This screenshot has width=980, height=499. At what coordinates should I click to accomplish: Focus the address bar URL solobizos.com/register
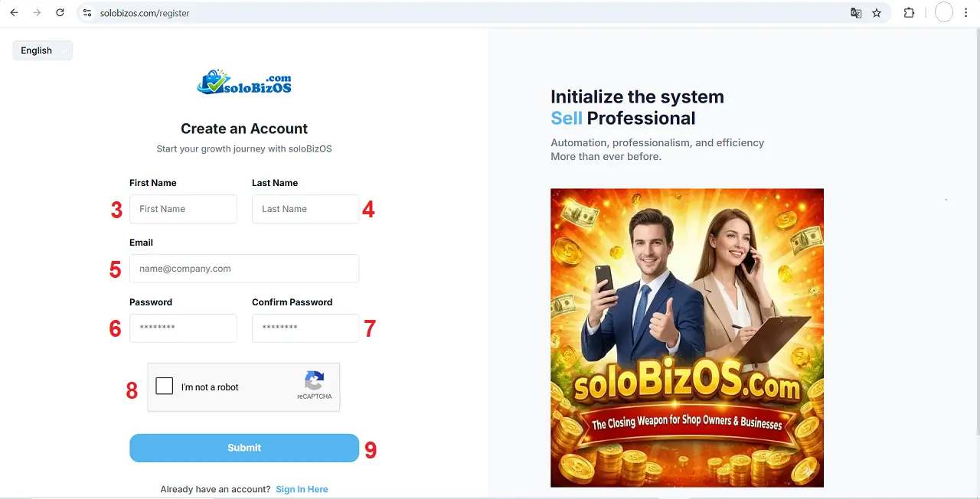click(x=145, y=13)
